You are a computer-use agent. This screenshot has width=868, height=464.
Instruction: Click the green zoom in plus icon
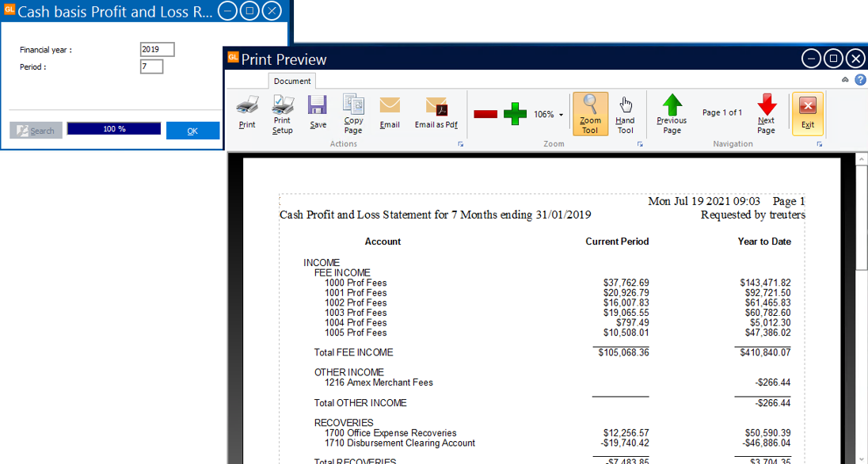pyautogui.click(x=515, y=113)
